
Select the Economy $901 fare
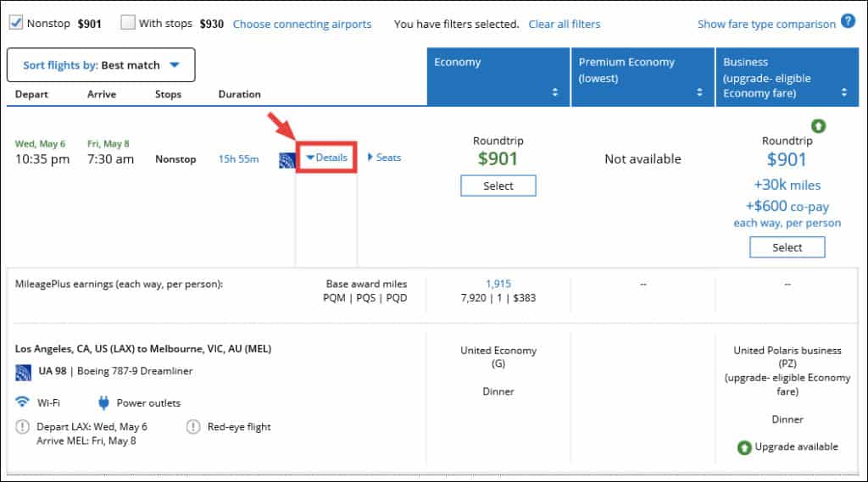point(498,186)
